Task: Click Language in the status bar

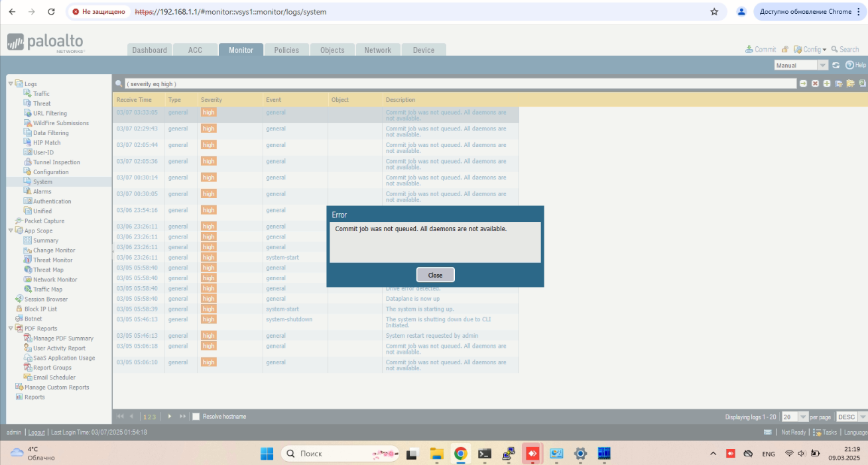Action: tap(855, 432)
